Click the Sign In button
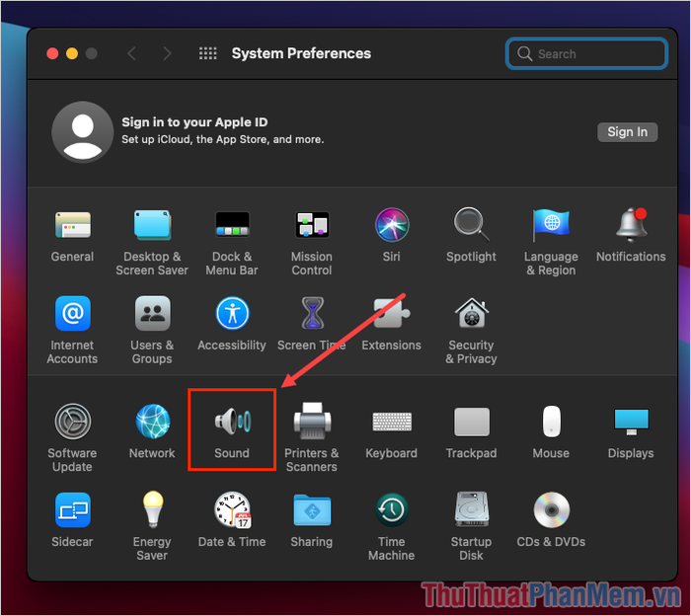This screenshot has height=616, width=691. (x=627, y=132)
